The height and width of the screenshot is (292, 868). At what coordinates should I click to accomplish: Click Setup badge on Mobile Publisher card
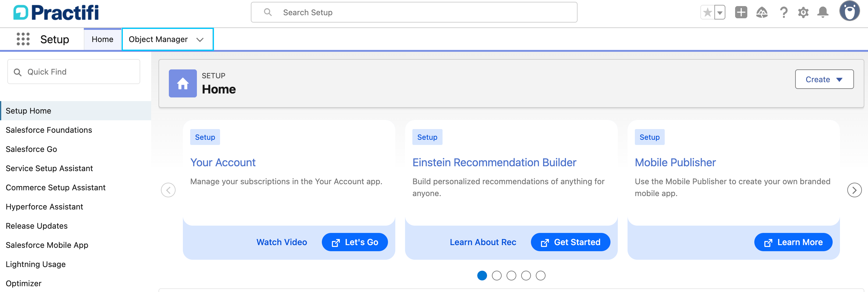(x=649, y=137)
